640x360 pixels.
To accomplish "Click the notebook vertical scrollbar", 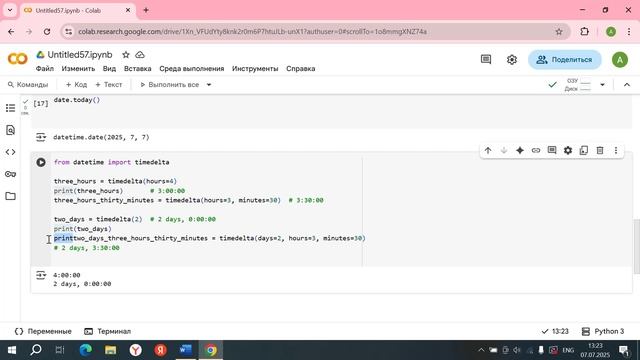I will (x=636, y=247).
